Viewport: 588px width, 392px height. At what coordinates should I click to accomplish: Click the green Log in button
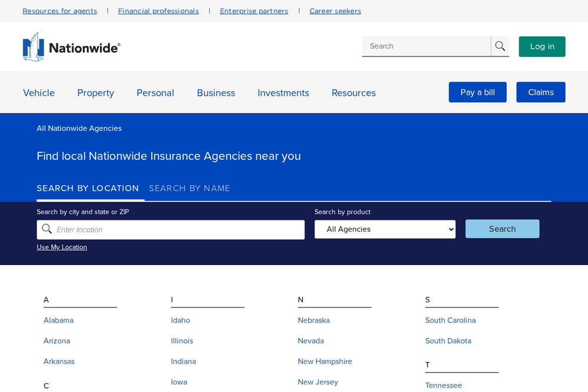pos(542,46)
